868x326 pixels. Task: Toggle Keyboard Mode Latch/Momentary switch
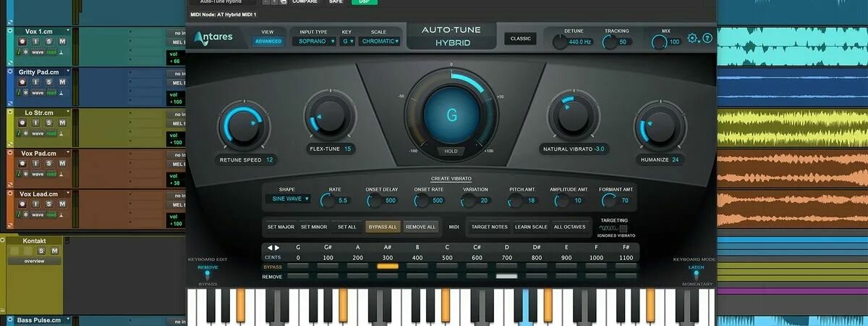pyautogui.click(x=696, y=276)
